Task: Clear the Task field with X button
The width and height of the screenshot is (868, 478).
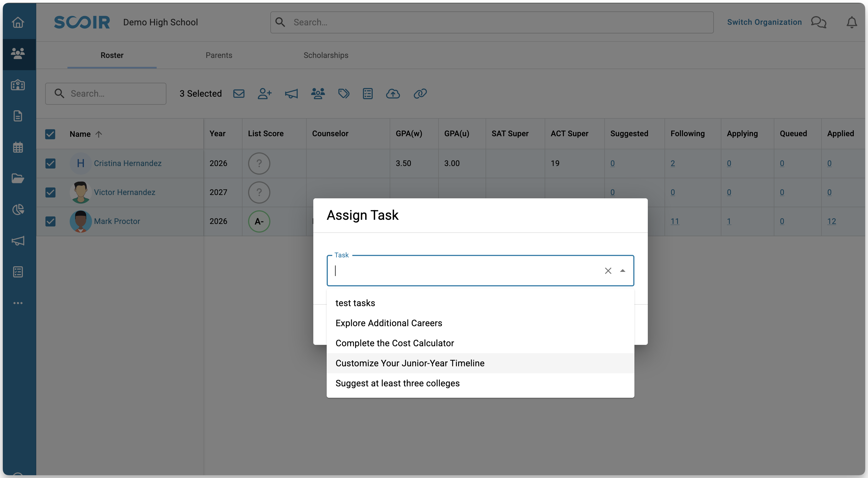Action: [608, 271]
